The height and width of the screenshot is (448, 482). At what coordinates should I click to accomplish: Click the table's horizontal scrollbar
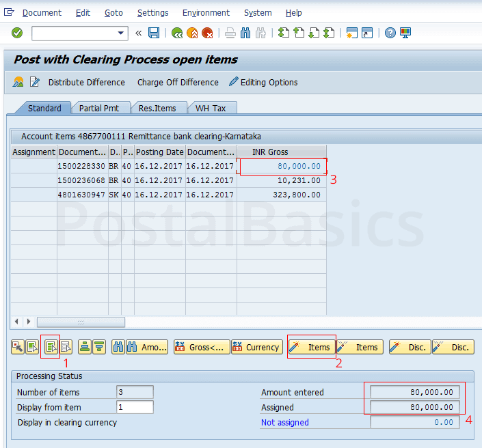(81, 322)
